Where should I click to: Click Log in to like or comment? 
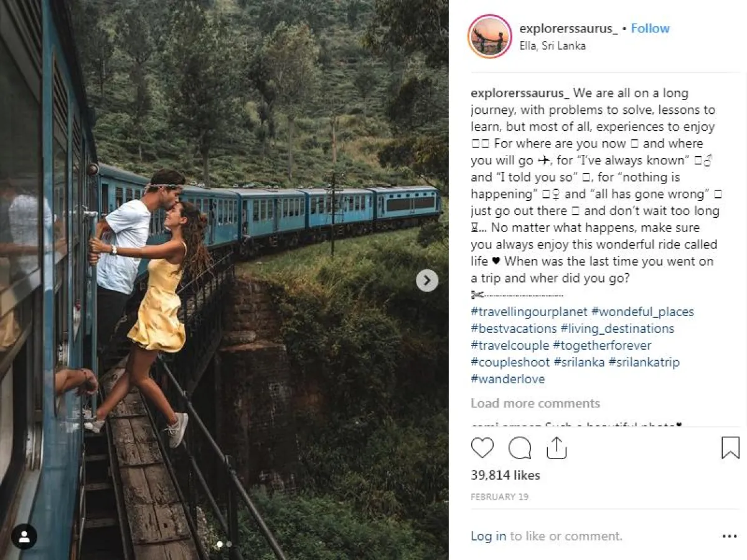(489, 536)
